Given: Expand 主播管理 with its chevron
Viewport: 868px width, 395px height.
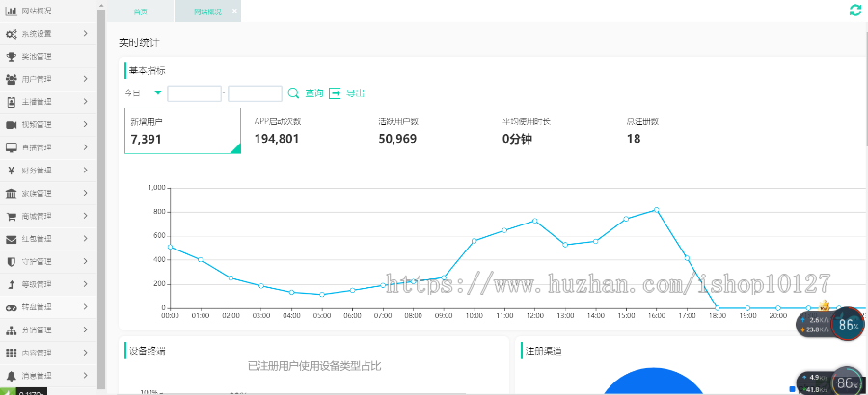Looking at the screenshot, I should 85,102.
